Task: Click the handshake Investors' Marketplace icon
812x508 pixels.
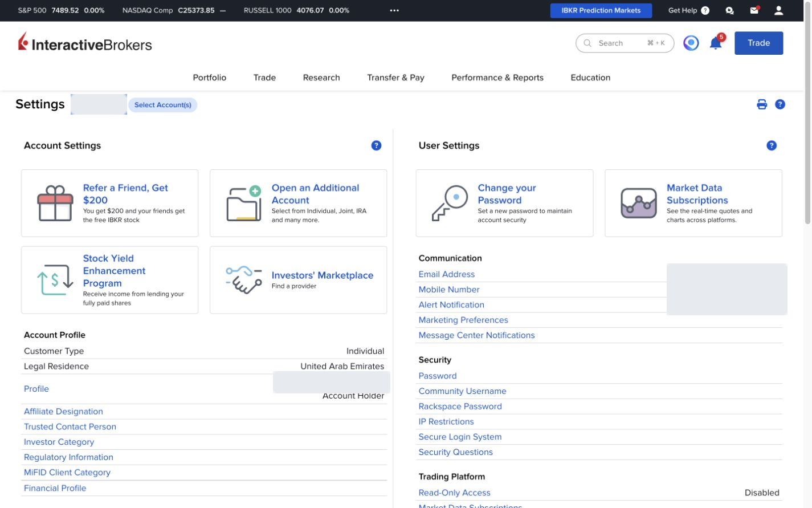Action: (x=244, y=280)
